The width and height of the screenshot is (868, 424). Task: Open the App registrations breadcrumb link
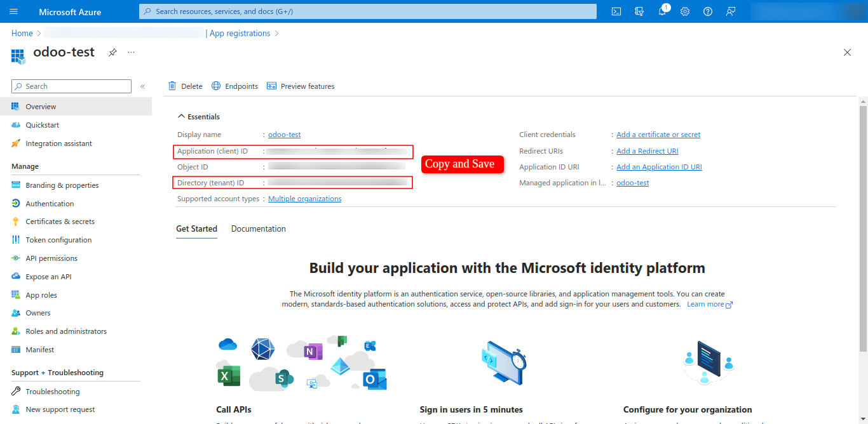(x=240, y=34)
